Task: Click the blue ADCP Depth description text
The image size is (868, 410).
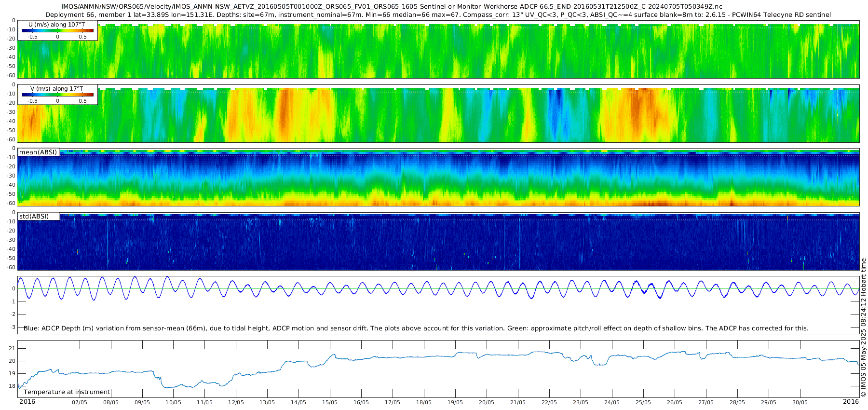Action: click(416, 328)
